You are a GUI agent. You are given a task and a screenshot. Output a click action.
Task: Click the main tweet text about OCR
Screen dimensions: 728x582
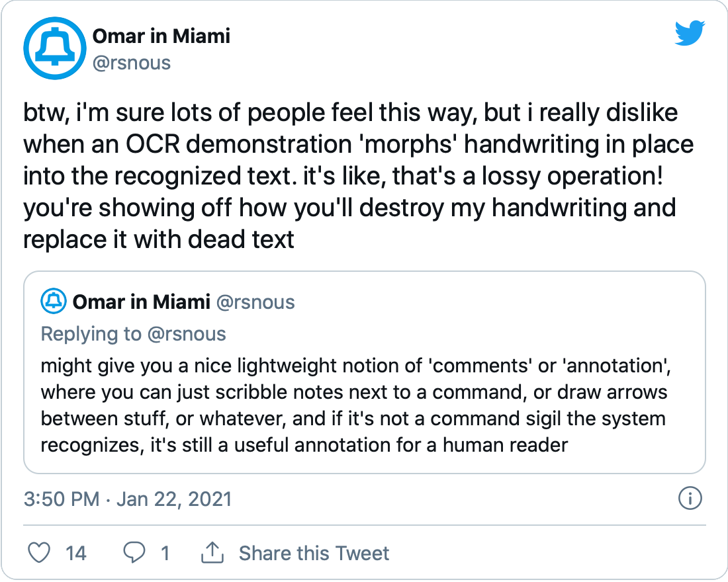[359, 176]
